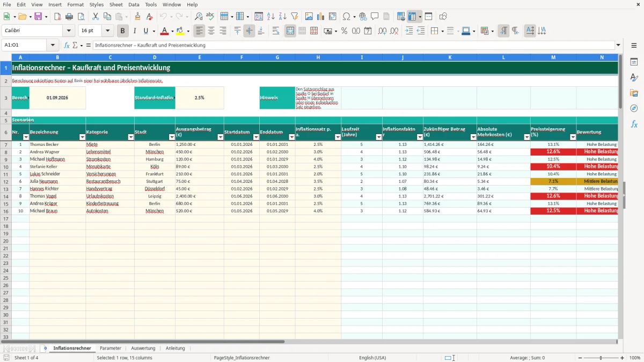Click the Copy icon
Screen dimensions: 644x362
[107, 17]
